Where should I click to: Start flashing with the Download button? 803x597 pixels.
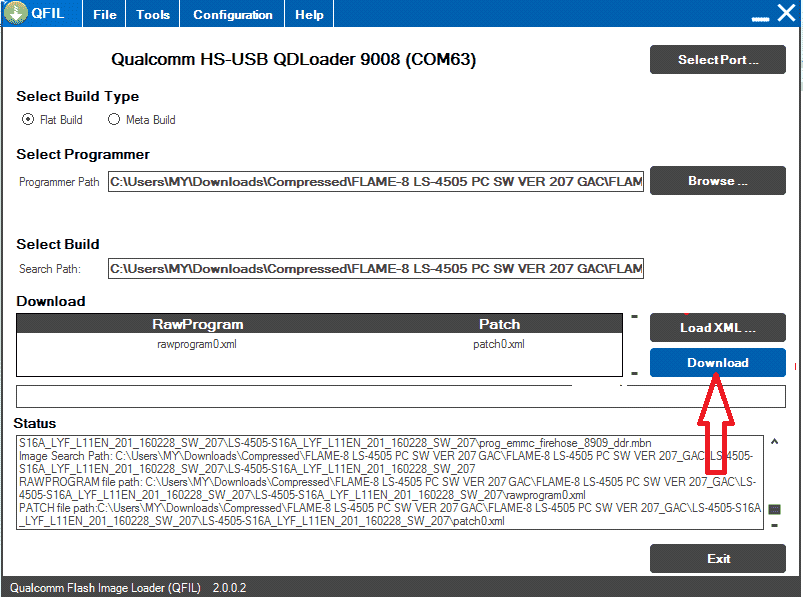pyautogui.click(x=717, y=363)
